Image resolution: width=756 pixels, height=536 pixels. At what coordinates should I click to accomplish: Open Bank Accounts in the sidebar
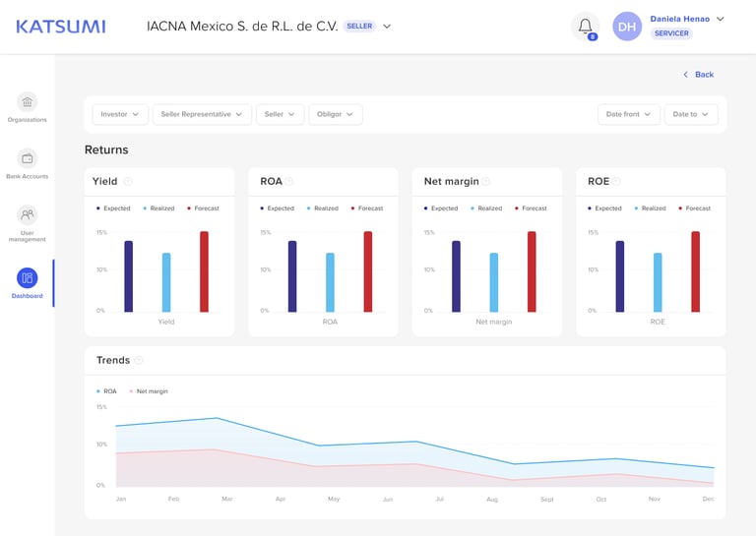[27, 163]
